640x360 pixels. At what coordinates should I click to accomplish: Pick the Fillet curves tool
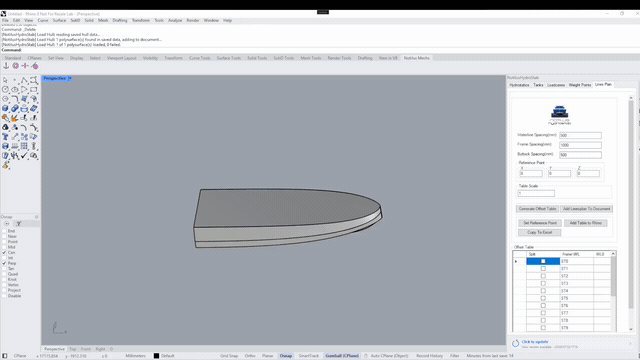coord(15,98)
